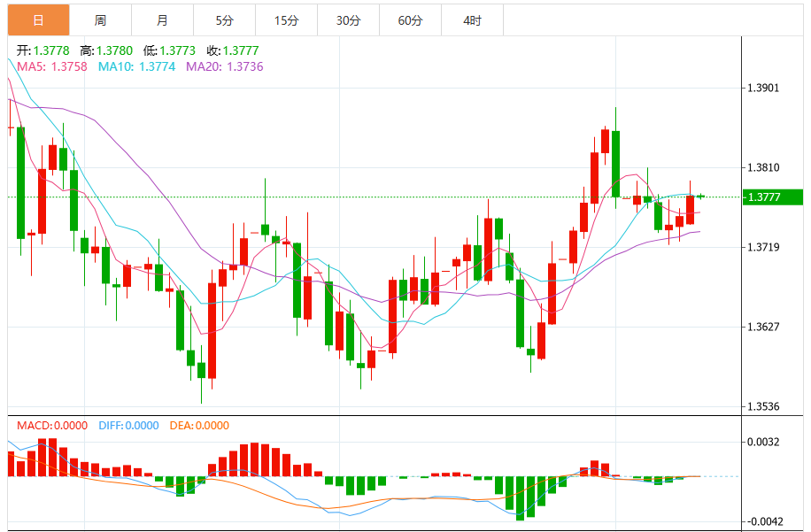Switch to the weekly 周 tab

pos(100,20)
